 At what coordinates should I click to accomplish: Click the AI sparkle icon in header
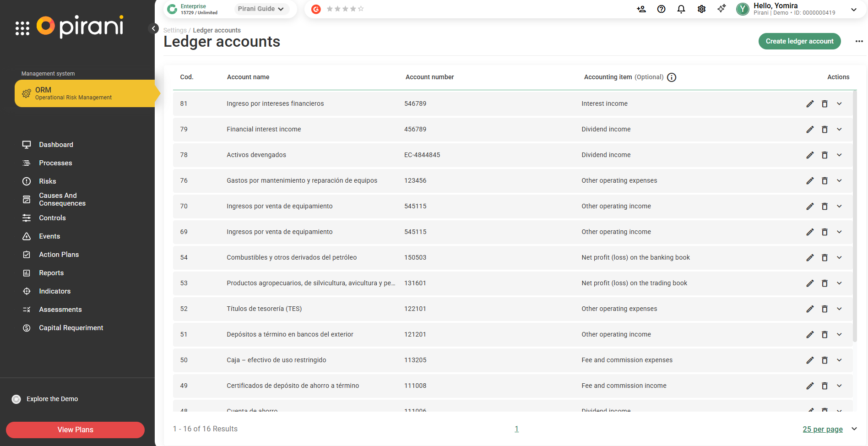point(722,9)
